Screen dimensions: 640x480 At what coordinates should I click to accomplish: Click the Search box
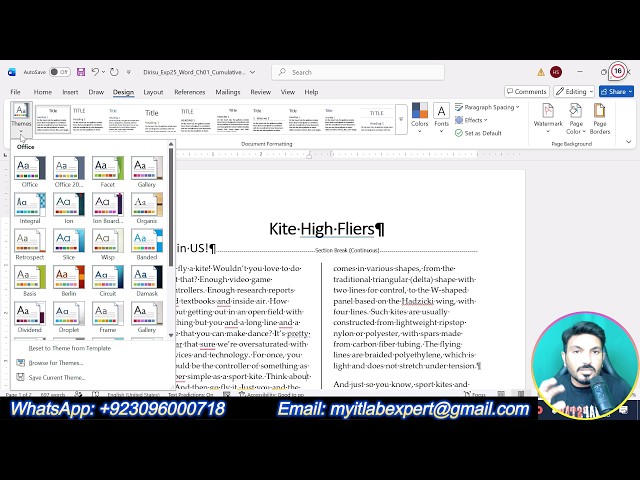[358, 72]
